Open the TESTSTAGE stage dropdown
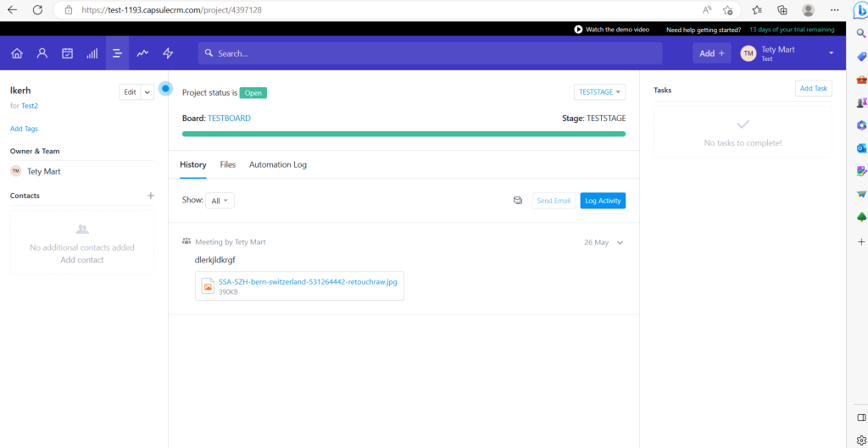Image resolution: width=868 pixels, height=448 pixels. (x=599, y=92)
